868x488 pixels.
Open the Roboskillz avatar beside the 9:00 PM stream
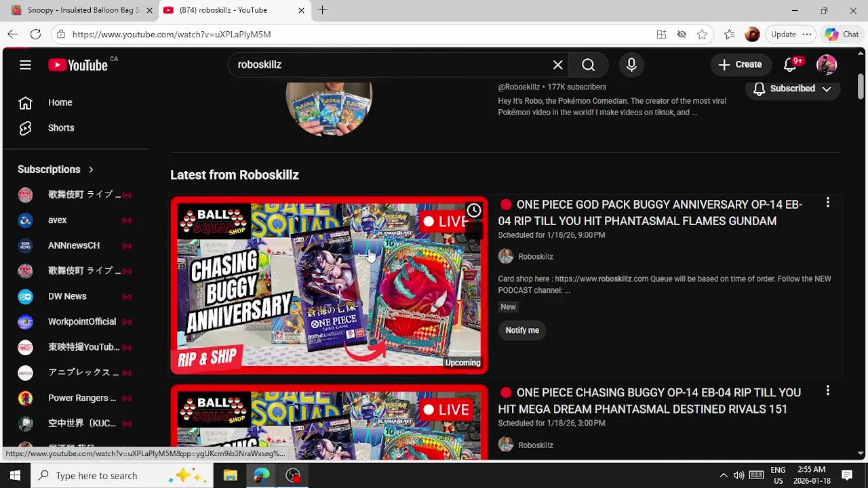coord(506,256)
